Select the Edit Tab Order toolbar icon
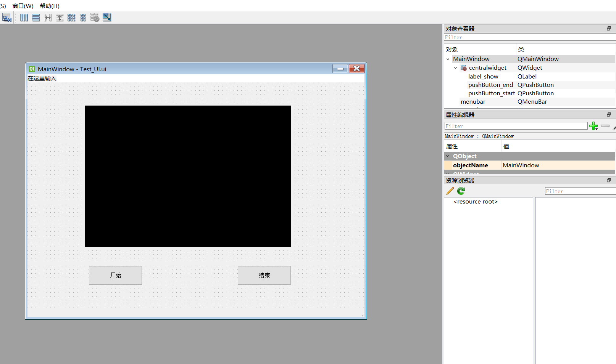Image resolution: width=616 pixels, height=364 pixels. pos(6,18)
